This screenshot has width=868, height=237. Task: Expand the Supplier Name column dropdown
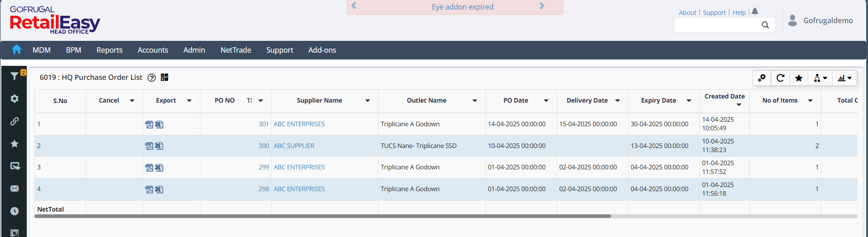368,101
